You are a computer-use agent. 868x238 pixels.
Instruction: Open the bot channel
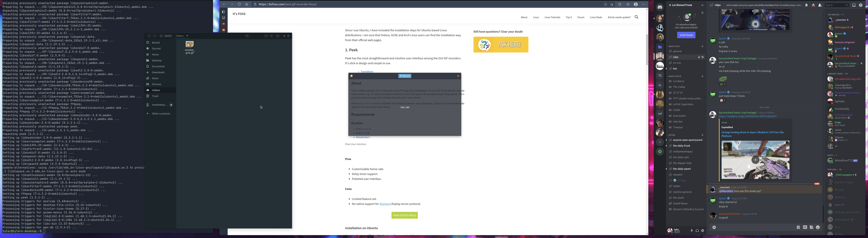pyautogui.click(x=686, y=68)
